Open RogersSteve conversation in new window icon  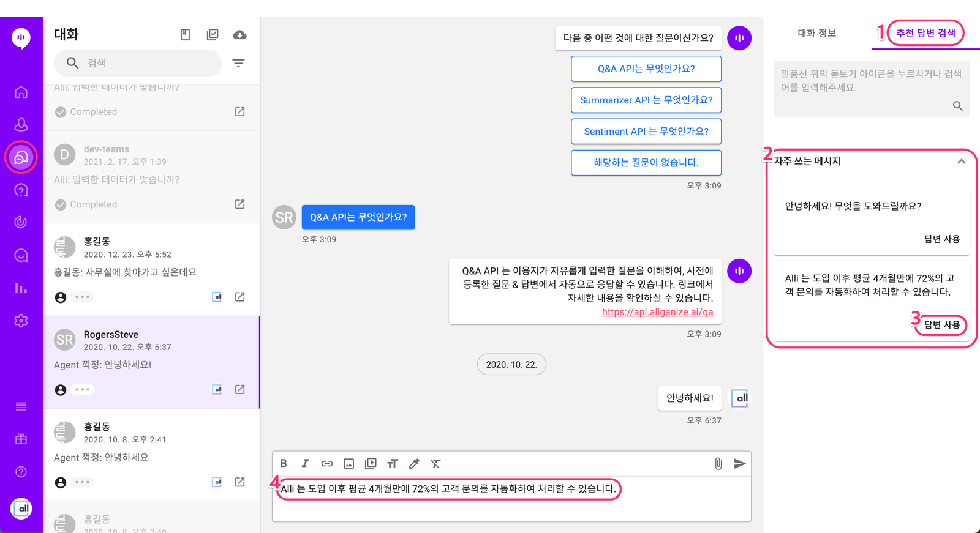(240, 389)
